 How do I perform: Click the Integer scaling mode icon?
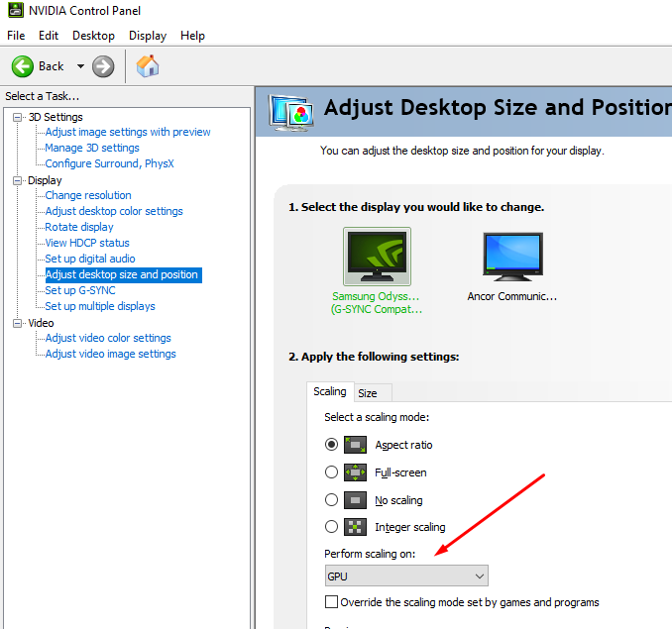[355, 527]
